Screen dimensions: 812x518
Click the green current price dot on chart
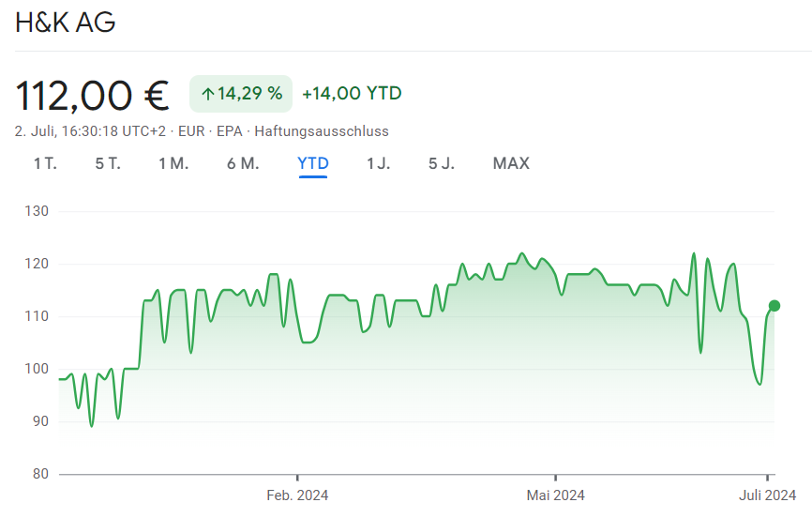tap(774, 306)
